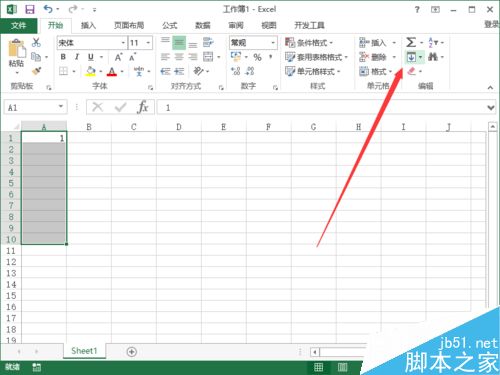500x375 pixels.
Task: Click the Percent Style icon
Action: click(x=257, y=57)
